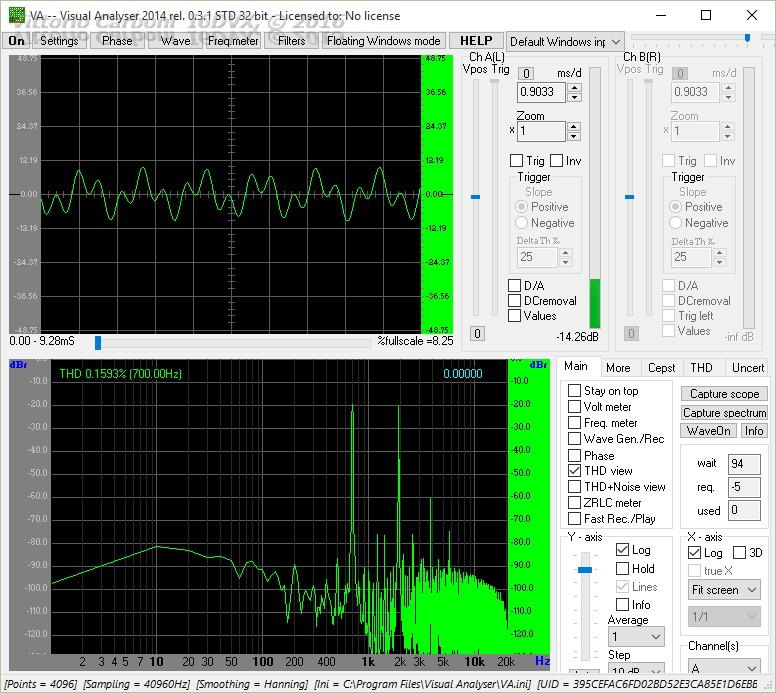
Task: Switch to the Uncert tab
Action: click(x=748, y=368)
